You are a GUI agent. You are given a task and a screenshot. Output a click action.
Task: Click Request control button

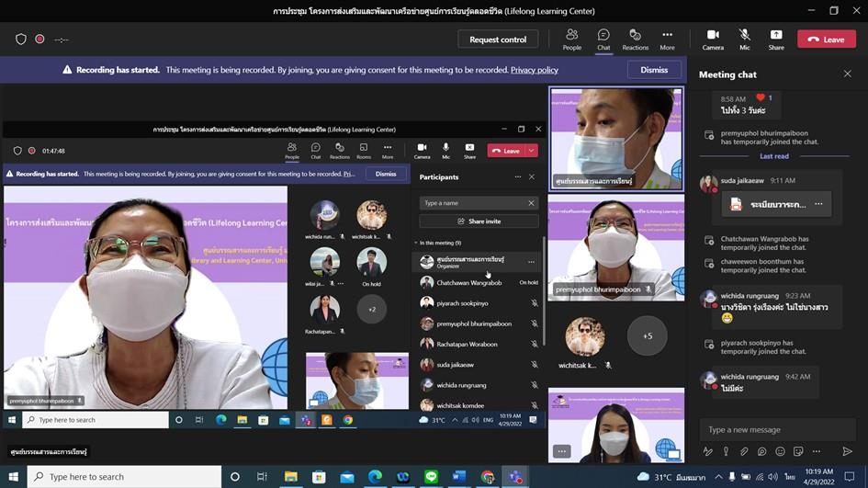pos(498,40)
